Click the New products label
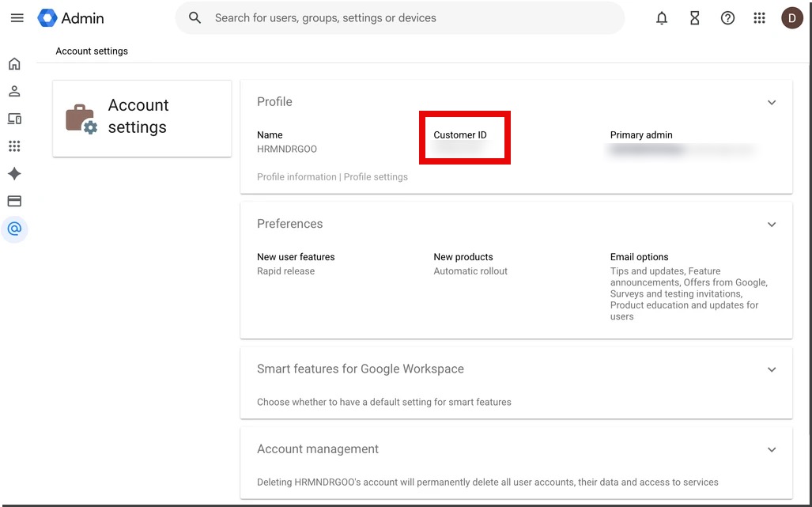Image resolution: width=812 pixels, height=507 pixels. point(463,257)
